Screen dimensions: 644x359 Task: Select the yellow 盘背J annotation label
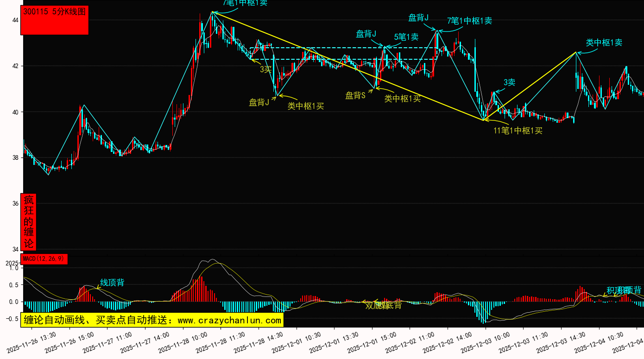pos(259,102)
